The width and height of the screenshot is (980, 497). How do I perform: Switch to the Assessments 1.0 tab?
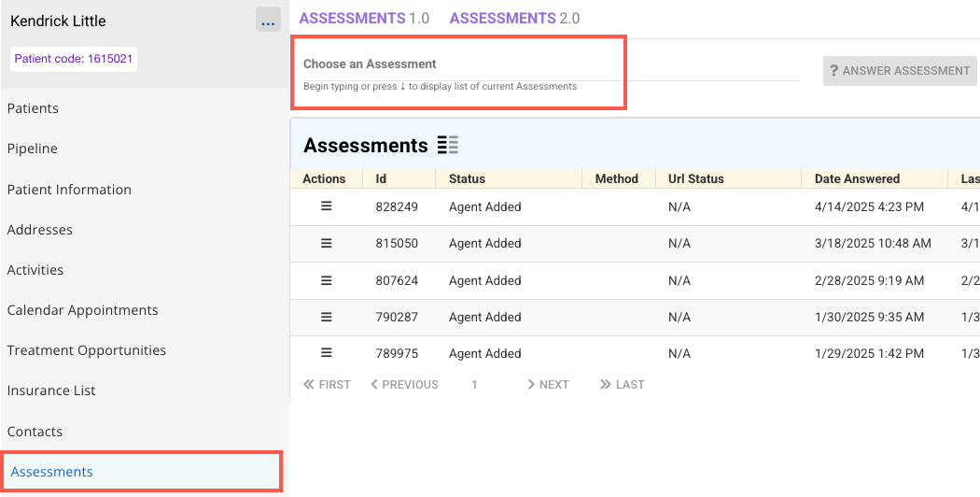click(366, 18)
